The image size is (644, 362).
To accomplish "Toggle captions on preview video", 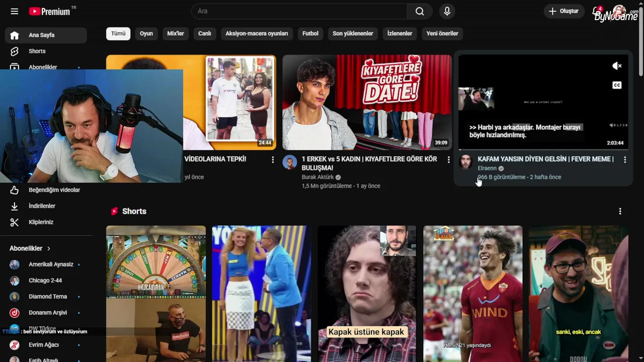I will (x=617, y=85).
